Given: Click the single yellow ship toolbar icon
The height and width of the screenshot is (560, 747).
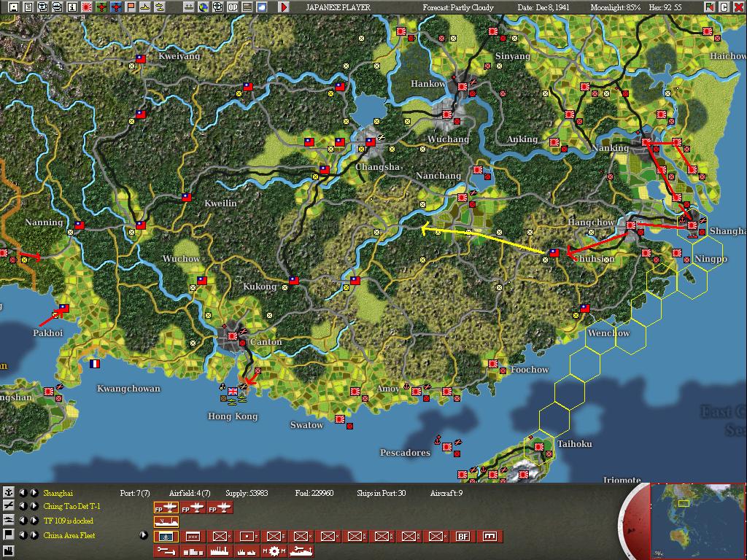Looking at the screenshot, I should [x=144, y=7].
